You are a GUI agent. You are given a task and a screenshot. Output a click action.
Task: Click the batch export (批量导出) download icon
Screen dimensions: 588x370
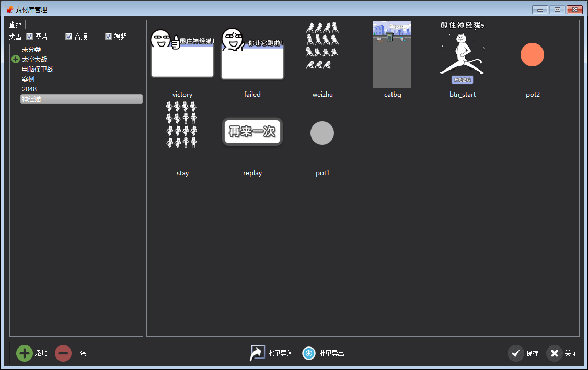coord(309,353)
